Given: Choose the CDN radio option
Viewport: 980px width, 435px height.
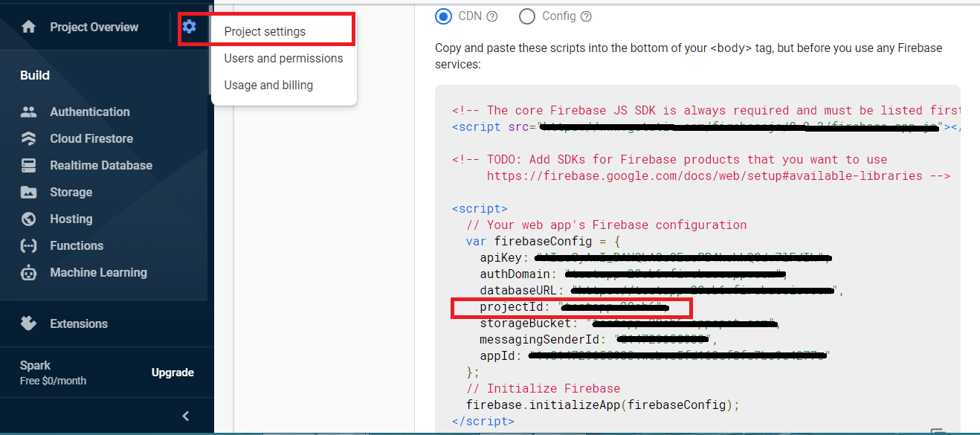Looking at the screenshot, I should (443, 16).
